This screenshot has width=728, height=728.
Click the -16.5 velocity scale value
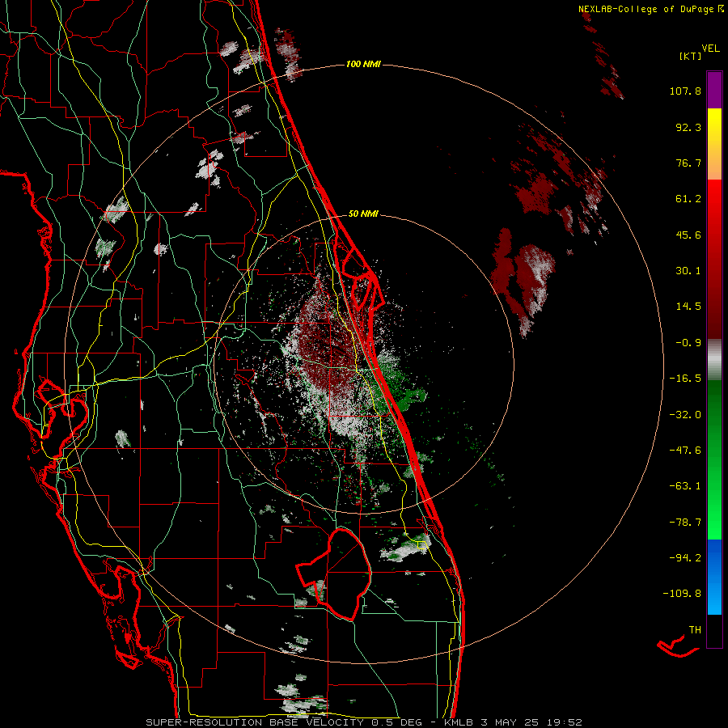pos(685,379)
